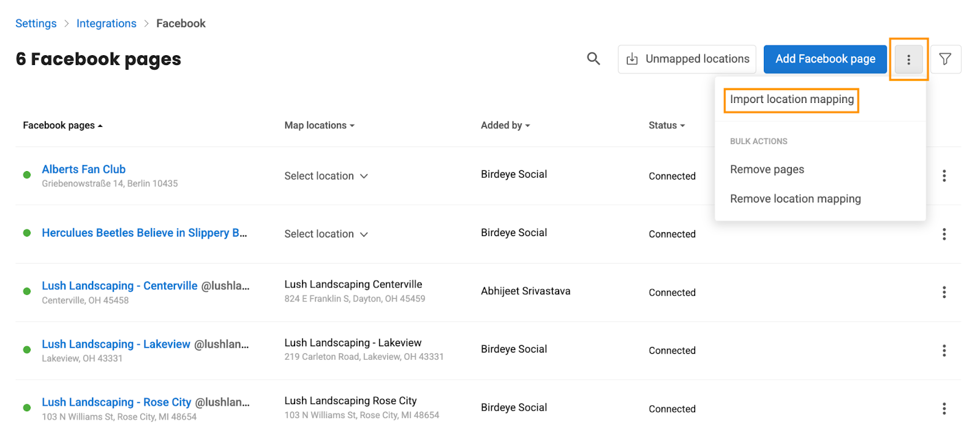The image size is (980, 434).
Task: Choose Import location mapping menu item
Action: [x=791, y=99]
